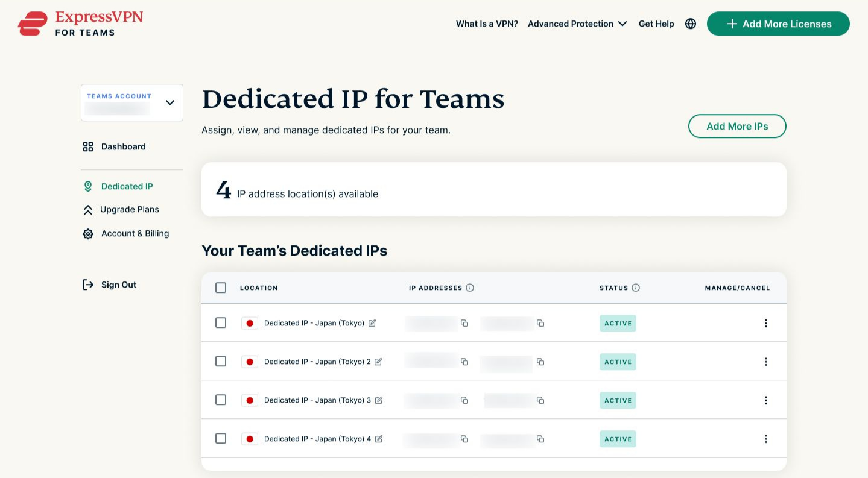Check the Dedicated IP - Japan (Tokyo) row
868x478 pixels.
coord(221,323)
